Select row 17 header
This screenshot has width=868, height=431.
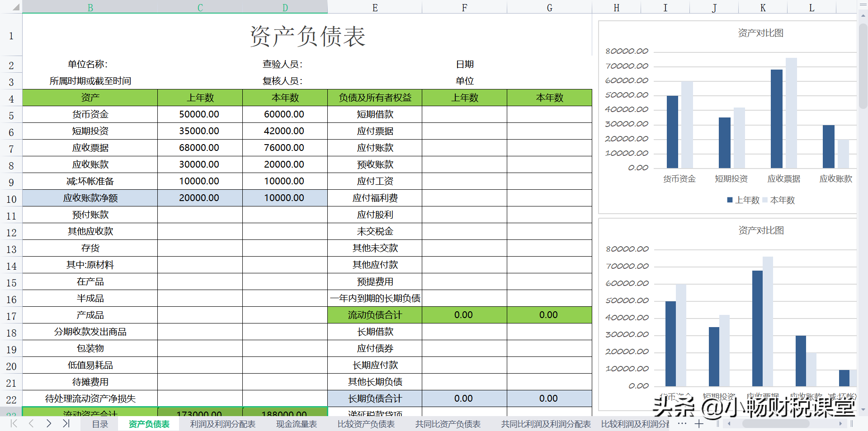[11, 316]
